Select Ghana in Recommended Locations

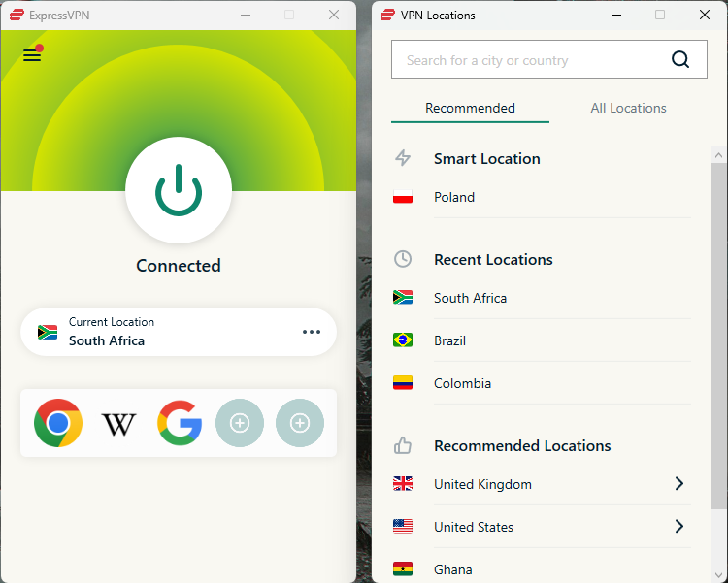click(x=542, y=569)
